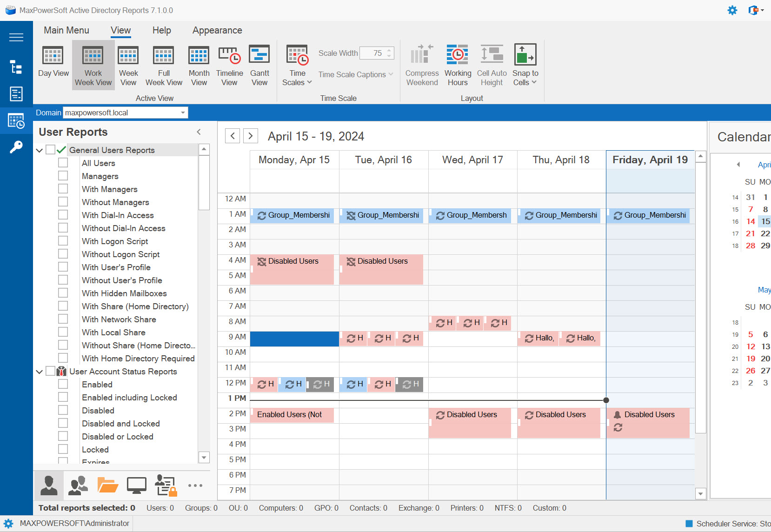Collapse the User Reports panel
Viewport: 771px width, 532px height.
pyautogui.click(x=199, y=132)
